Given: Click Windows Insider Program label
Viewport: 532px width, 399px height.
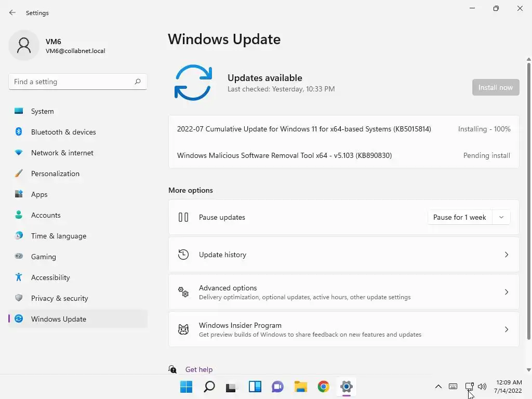Looking at the screenshot, I should (240, 325).
